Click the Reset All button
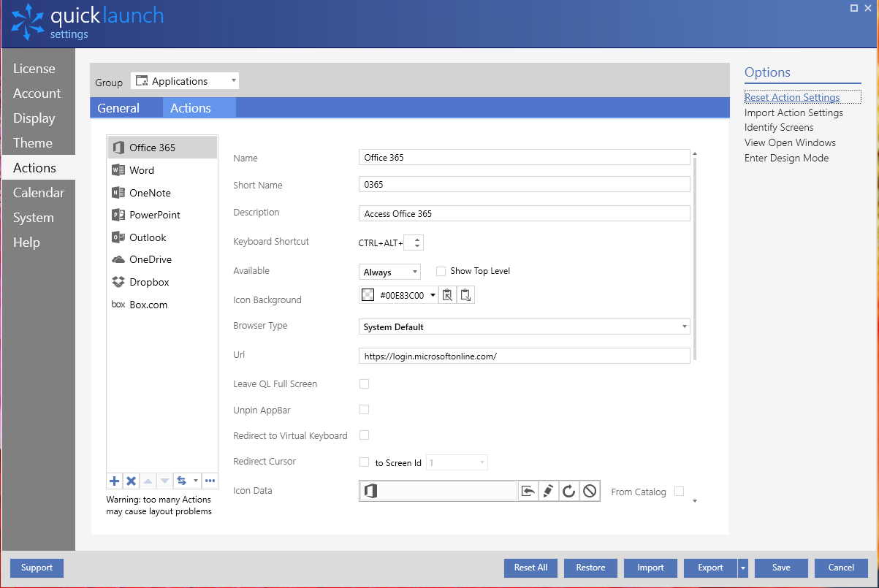The height and width of the screenshot is (588, 879). pyautogui.click(x=530, y=568)
